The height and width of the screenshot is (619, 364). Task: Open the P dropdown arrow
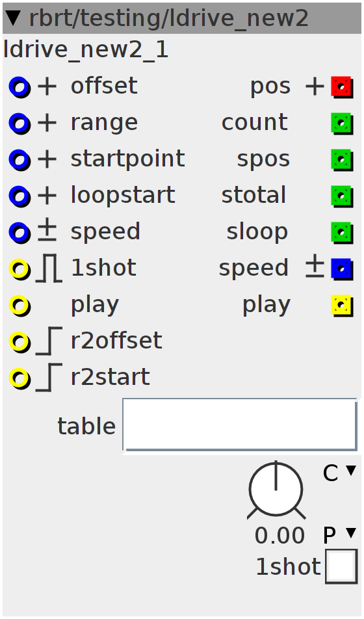[350, 533]
